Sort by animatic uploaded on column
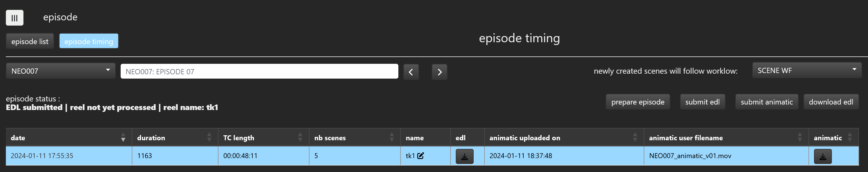This screenshot has height=172, width=868. pos(635,137)
